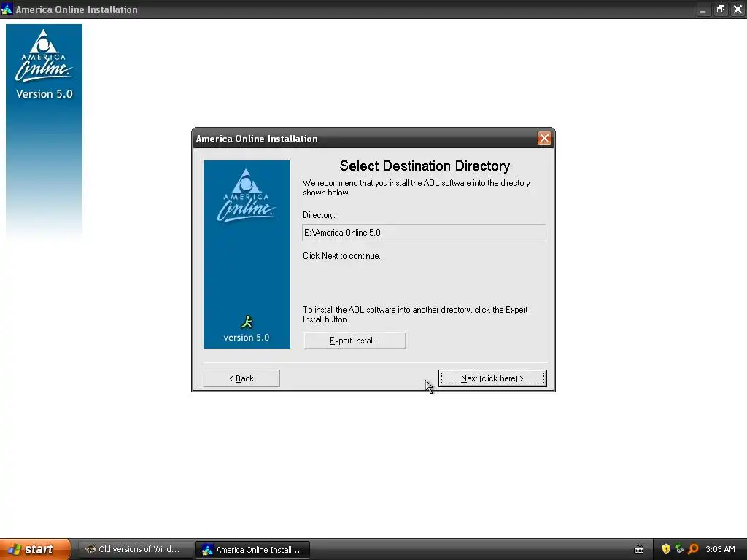Focus the Directory path input field
The image size is (747, 560).
tap(424, 233)
